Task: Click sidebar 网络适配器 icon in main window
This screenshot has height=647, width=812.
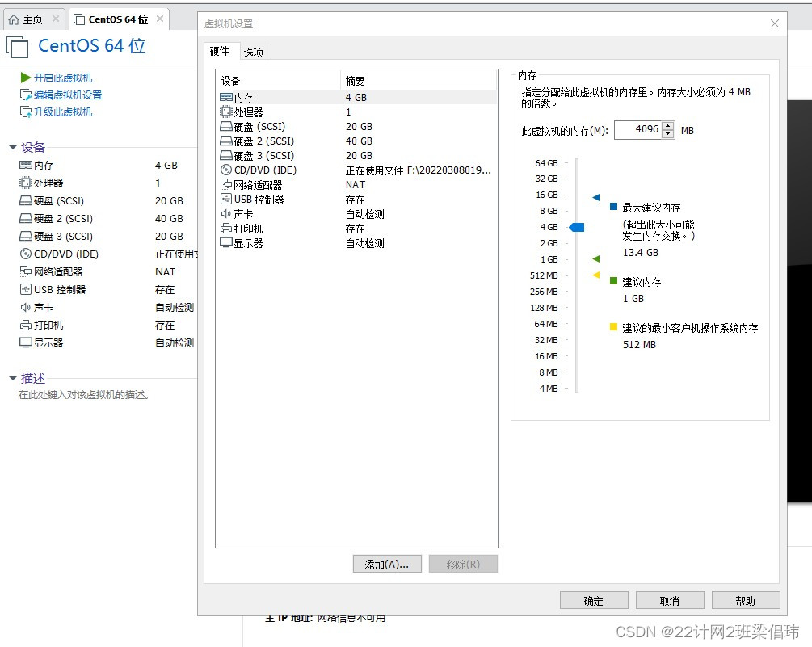Action: (x=25, y=271)
